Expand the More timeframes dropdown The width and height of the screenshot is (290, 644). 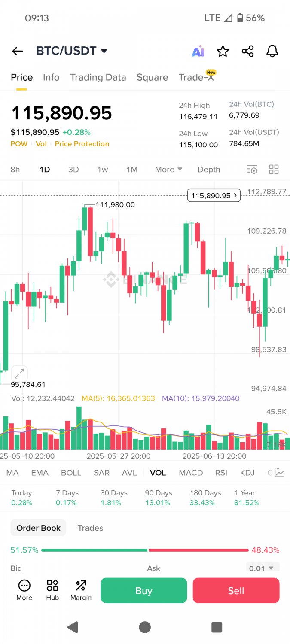coord(168,169)
